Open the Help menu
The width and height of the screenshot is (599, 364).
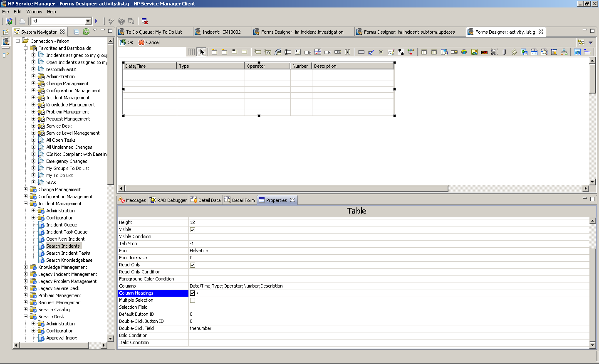click(52, 12)
